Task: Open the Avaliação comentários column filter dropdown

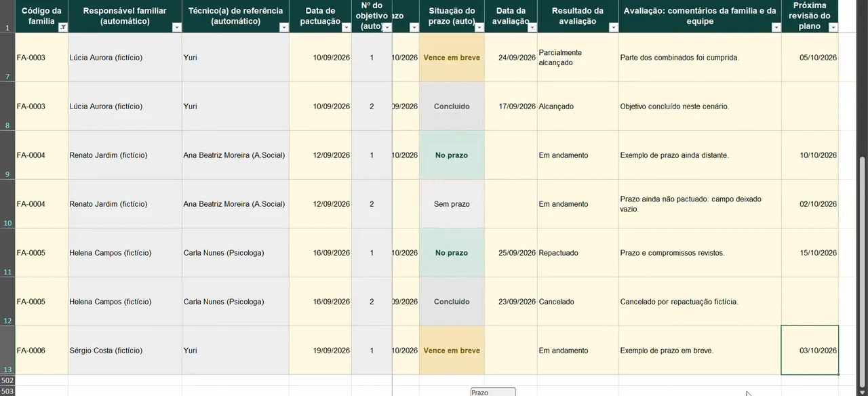Action: pos(776,28)
